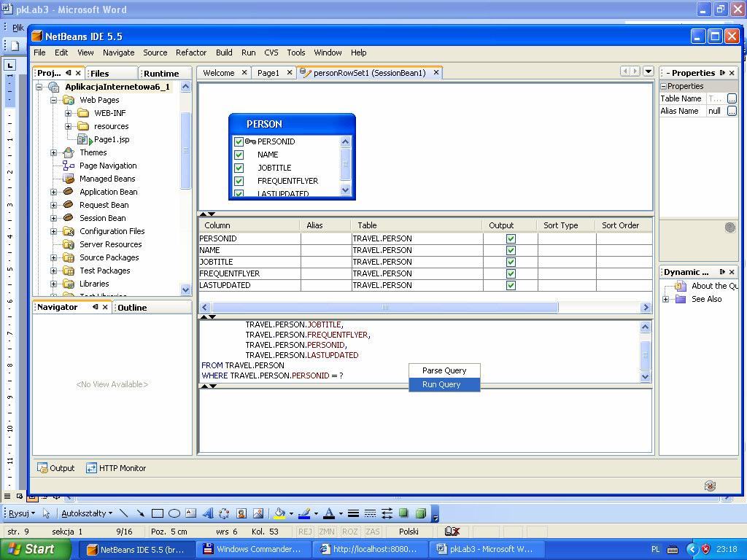Screen dimensions: 747x560
Task: Switch to the Page1 editor tab
Action: pos(268,73)
